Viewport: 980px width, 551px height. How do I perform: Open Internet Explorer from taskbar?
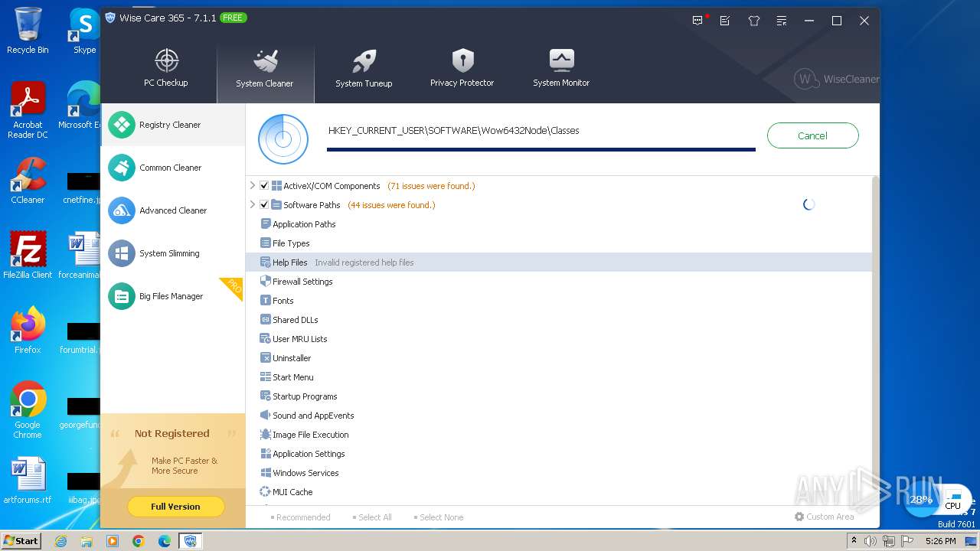coord(61,541)
